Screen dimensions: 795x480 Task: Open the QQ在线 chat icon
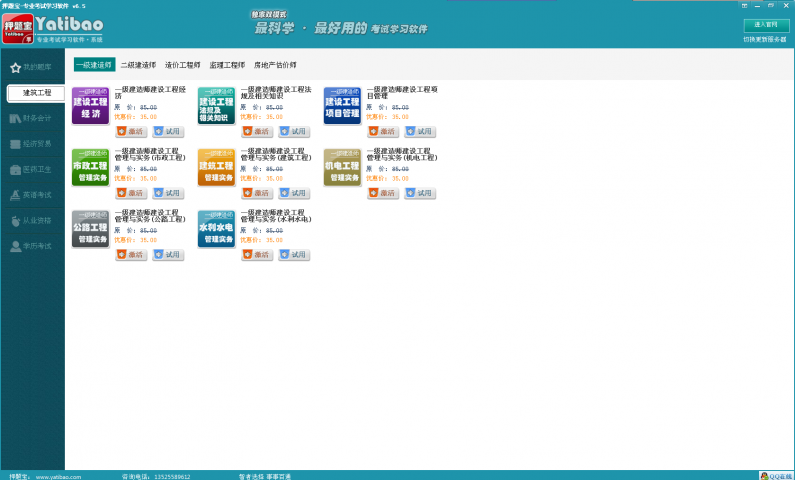pyautogui.click(x=776, y=476)
